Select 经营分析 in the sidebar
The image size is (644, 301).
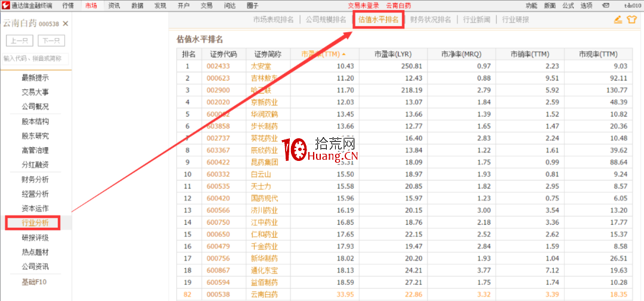coord(35,194)
